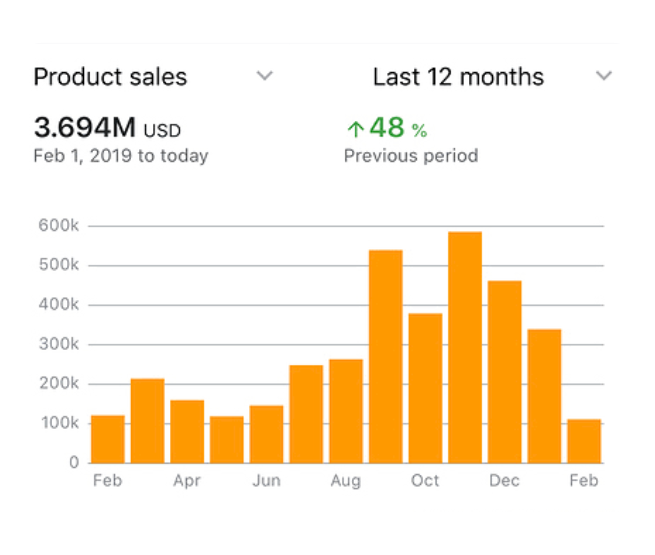655x555 pixels.
Task: Select the tall September sales bar
Action: point(385,356)
